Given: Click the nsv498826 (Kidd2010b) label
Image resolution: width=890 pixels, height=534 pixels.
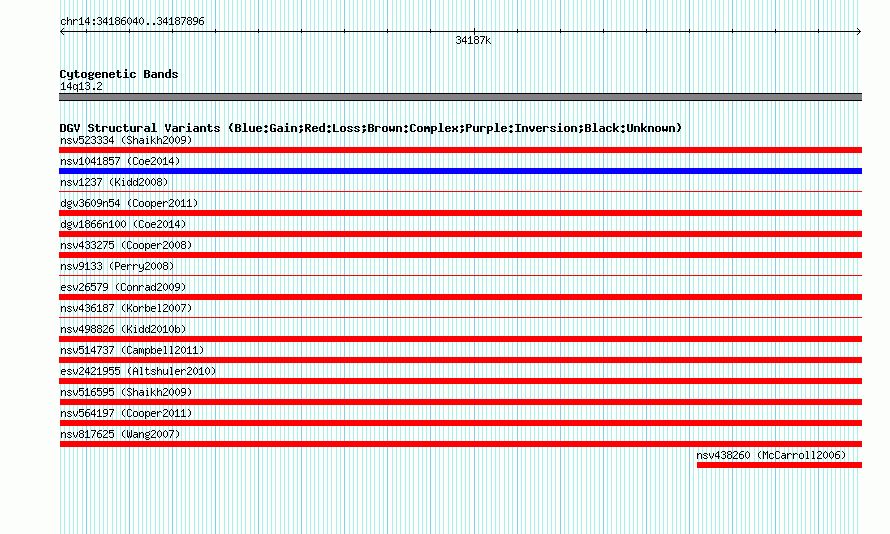Looking at the screenshot, I should (123, 329).
